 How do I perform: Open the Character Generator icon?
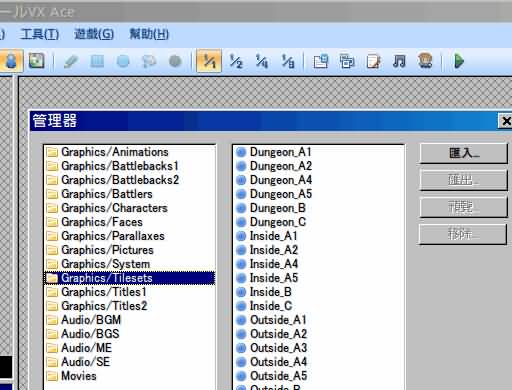pyautogui.click(x=425, y=61)
